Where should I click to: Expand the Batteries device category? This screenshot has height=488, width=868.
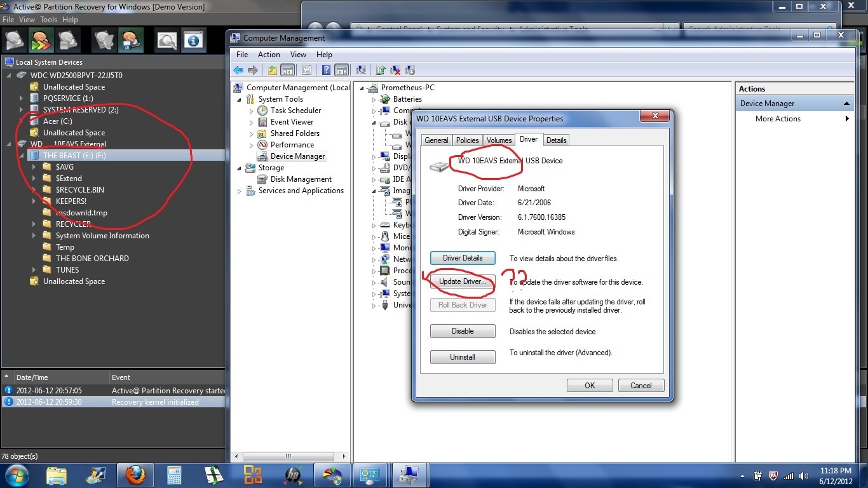[x=374, y=99]
